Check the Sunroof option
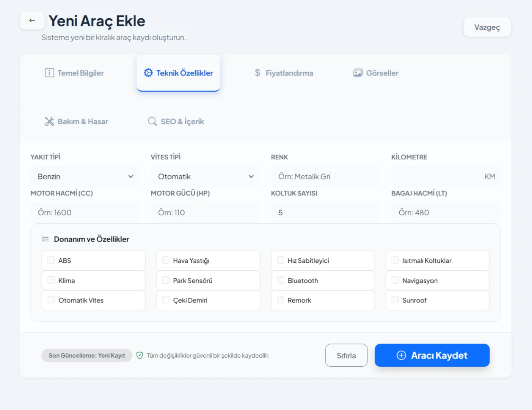The width and height of the screenshot is (532, 410). point(395,300)
